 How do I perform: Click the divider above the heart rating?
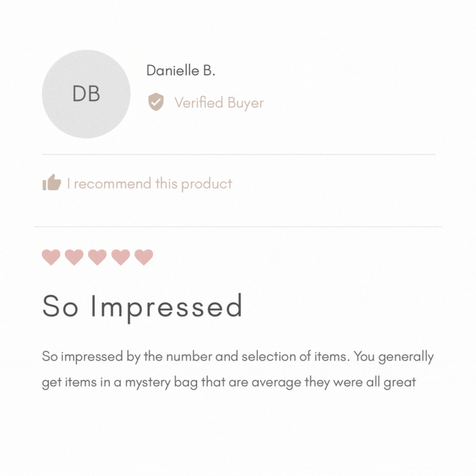238,227
